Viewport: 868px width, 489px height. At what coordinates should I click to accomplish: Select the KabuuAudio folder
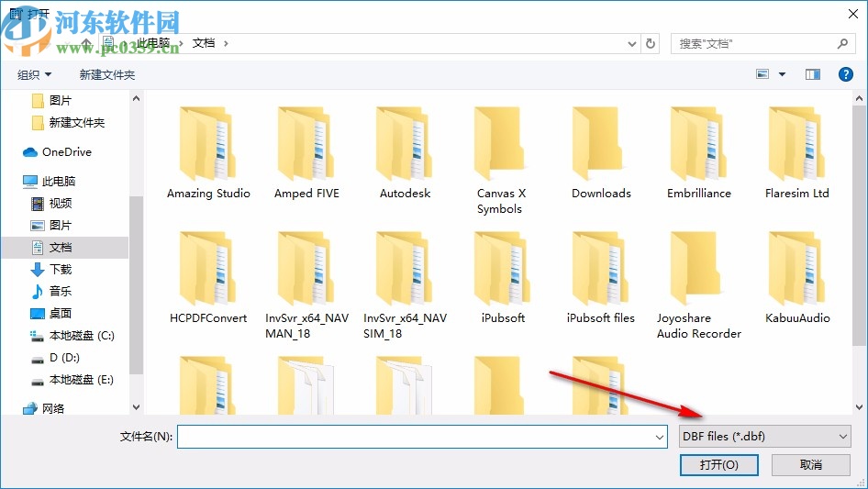pyautogui.click(x=796, y=279)
